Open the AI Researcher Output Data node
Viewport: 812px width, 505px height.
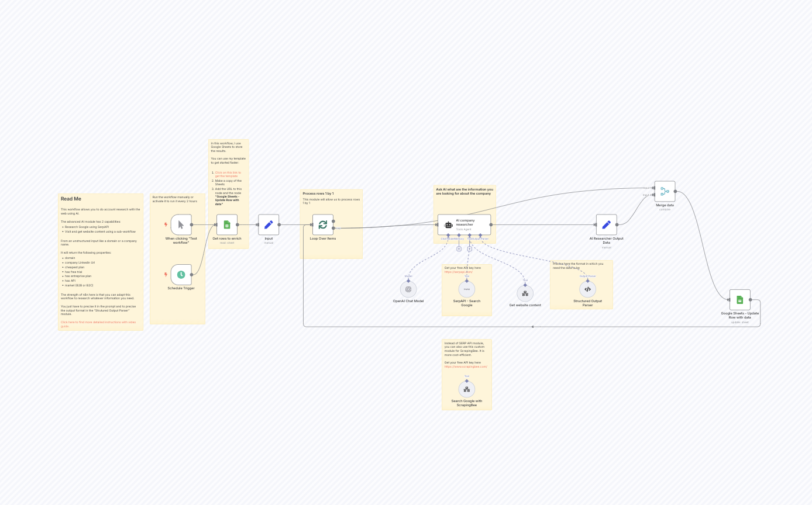pyautogui.click(x=606, y=224)
